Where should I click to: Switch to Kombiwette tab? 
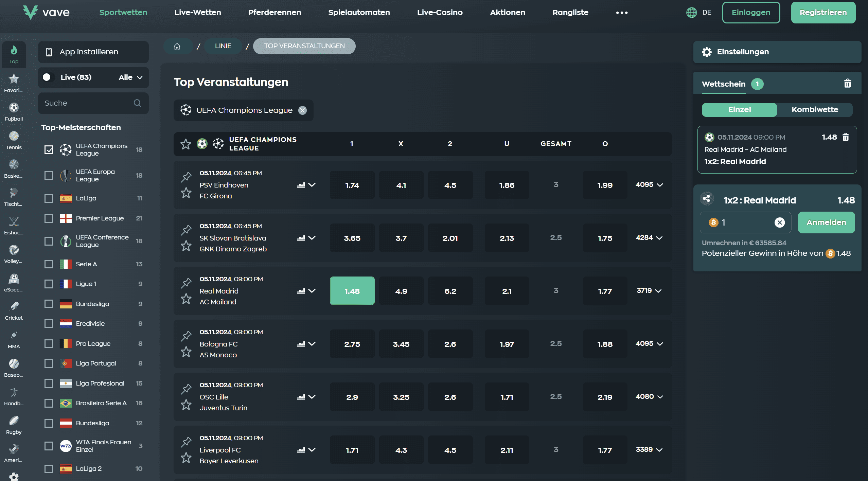(x=815, y=110)
